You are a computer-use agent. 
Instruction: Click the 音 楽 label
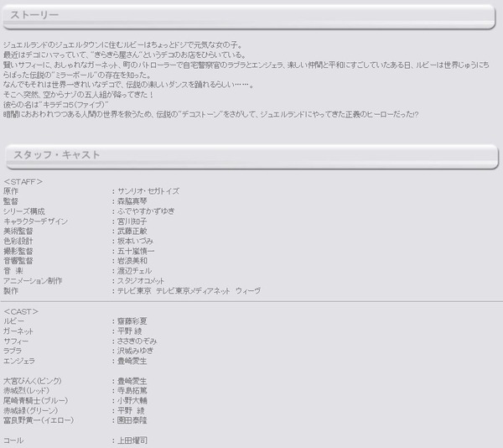[13, 271]
